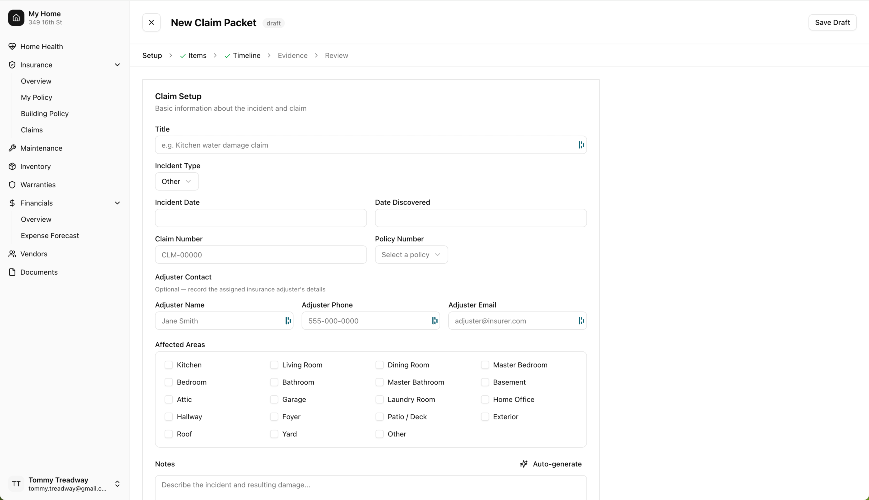The height and width of the screenshot is (500, 869).
Task: Open the Select a policy dropdown
Action: 410,255
